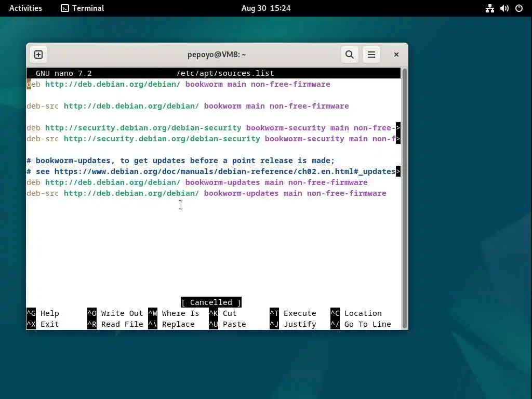Open the Activities overview
The height and width of the screenshot is (399, 532).
25,8
